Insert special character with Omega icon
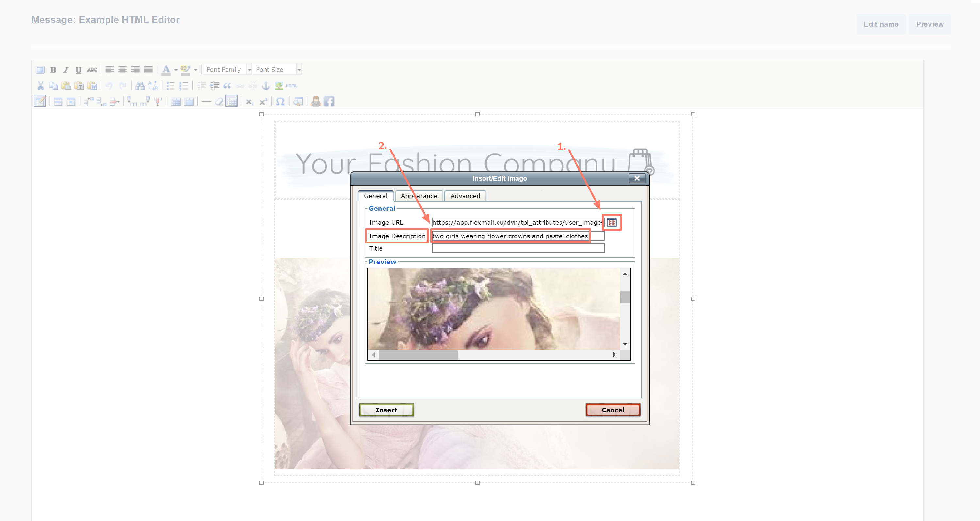 click(x=280, y=102)
